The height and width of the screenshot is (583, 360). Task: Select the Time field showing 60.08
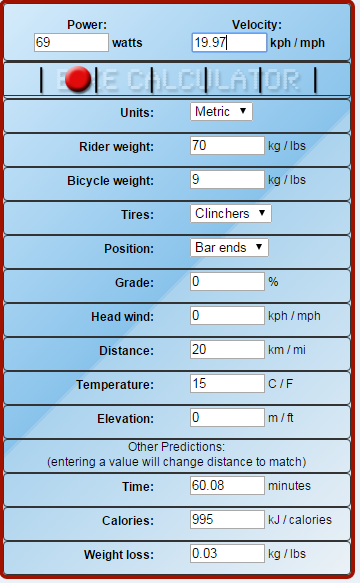[227, 486]
